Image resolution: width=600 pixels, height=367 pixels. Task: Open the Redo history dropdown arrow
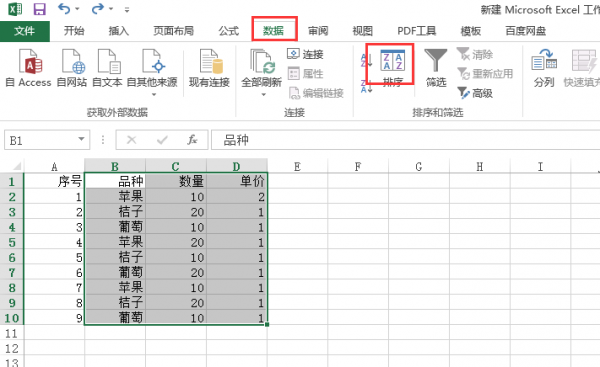click(x=111, y=9)
